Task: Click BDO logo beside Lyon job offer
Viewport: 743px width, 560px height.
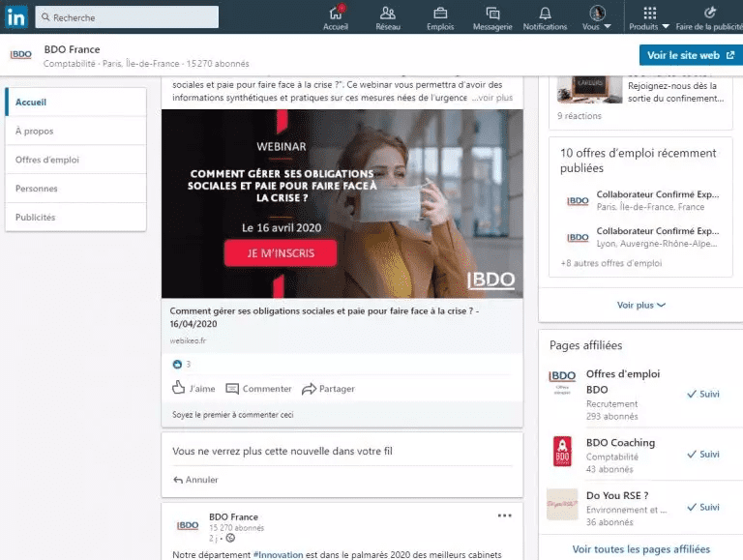Action: point(578,237)
